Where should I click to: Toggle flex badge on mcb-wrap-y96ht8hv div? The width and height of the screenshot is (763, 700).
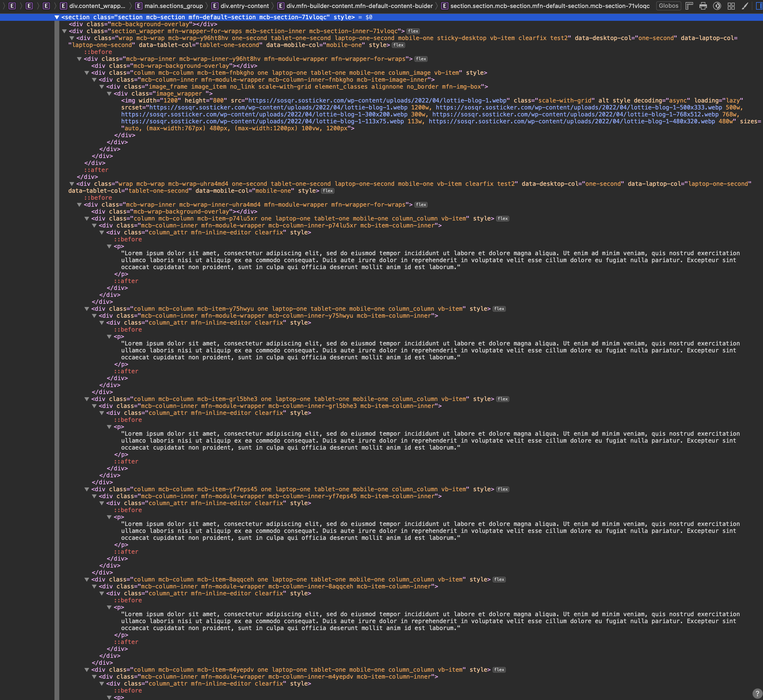tap(398, 45)
